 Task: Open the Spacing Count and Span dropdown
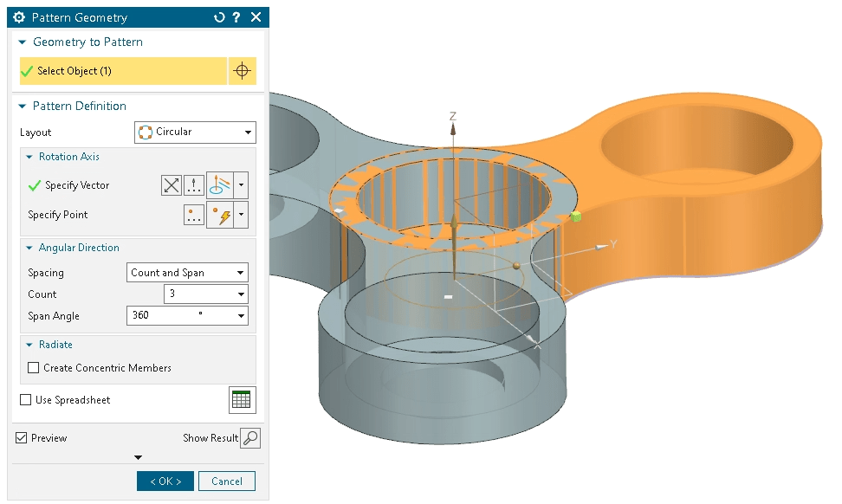[187, 273]
